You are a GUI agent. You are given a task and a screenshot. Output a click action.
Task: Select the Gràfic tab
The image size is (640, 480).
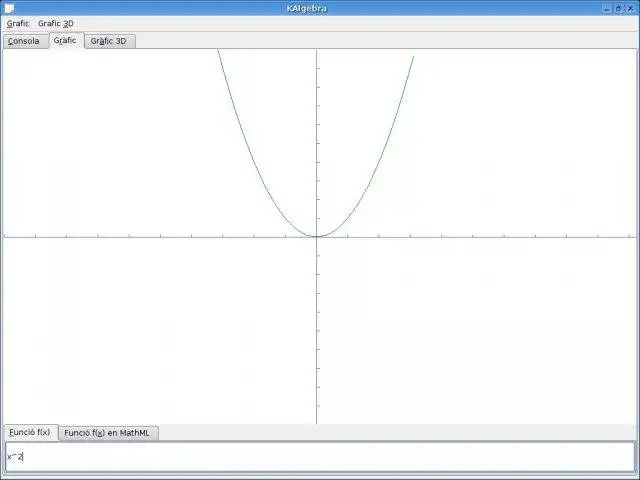point(66,40)
